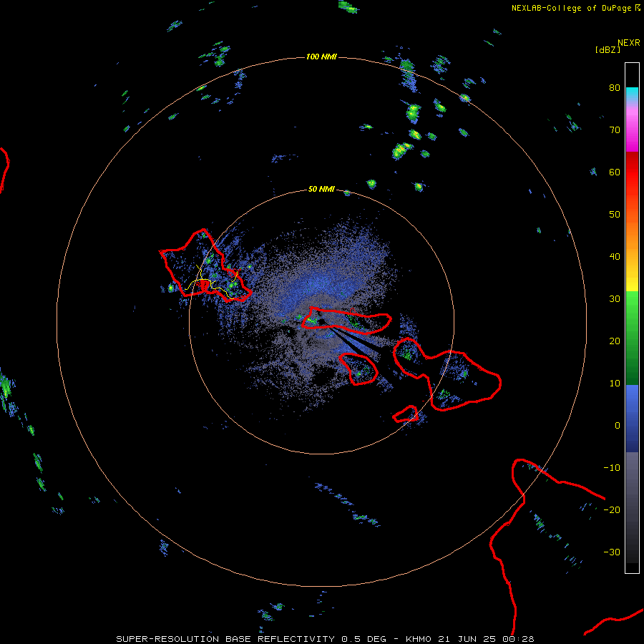Image resolution: width=644 pixels, height=644 pixels.
Task: Click the 0.5 DEG elevation text in the caption
Action: (x=364, y=639)
